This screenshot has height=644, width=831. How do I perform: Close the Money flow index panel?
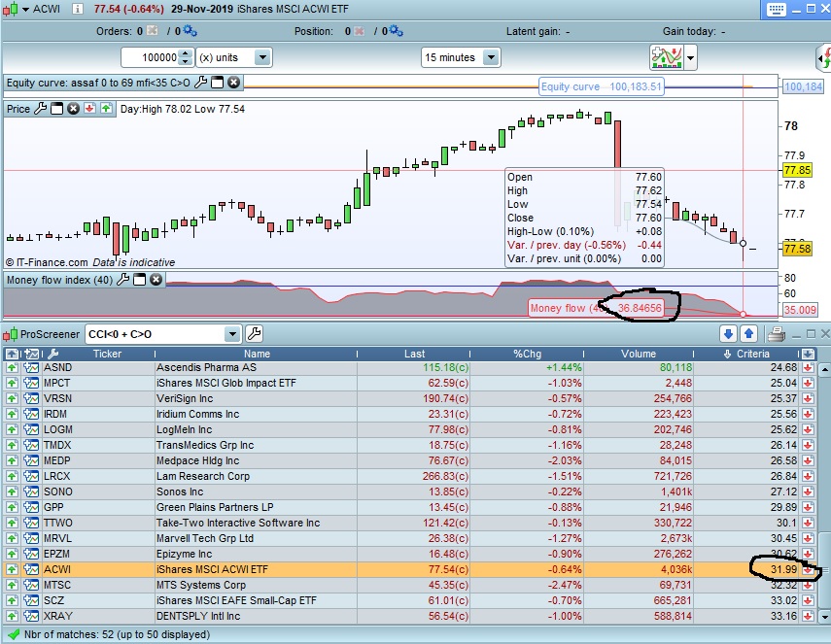click(156, 280)
